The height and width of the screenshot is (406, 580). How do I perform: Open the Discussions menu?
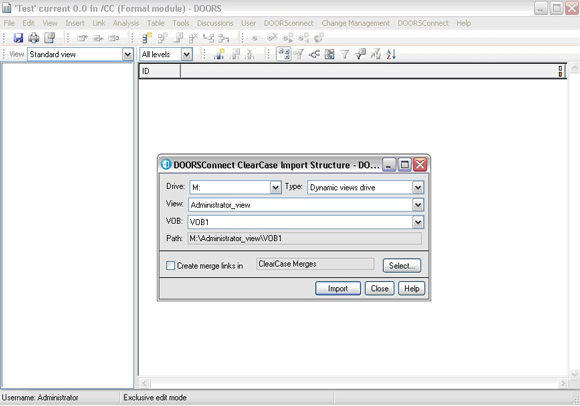tap(215, 23)
